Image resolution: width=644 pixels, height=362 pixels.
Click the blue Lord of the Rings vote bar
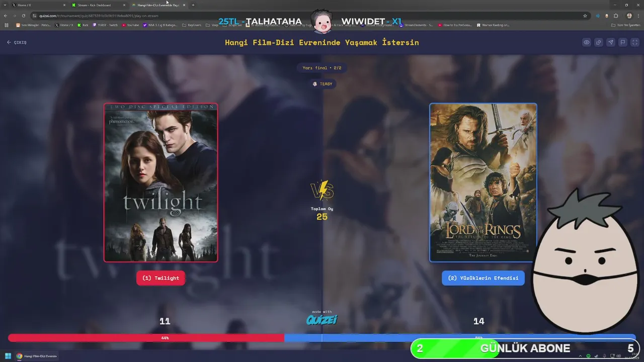460,337
